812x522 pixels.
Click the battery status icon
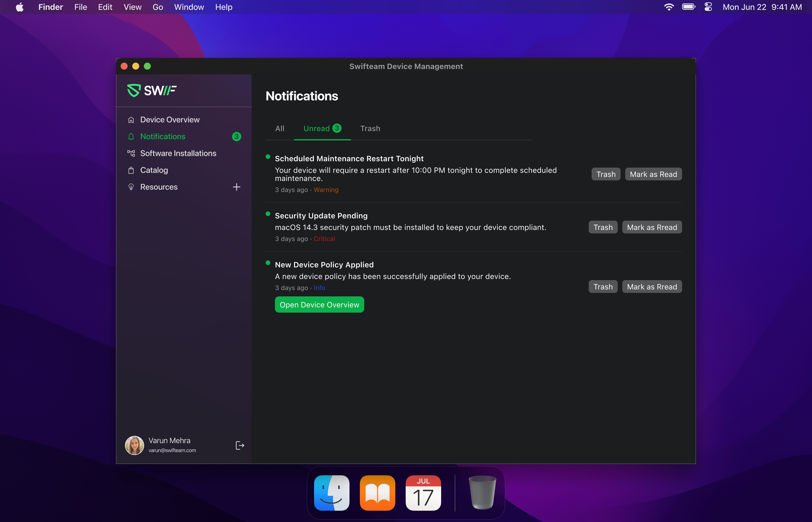coord(689,7)
